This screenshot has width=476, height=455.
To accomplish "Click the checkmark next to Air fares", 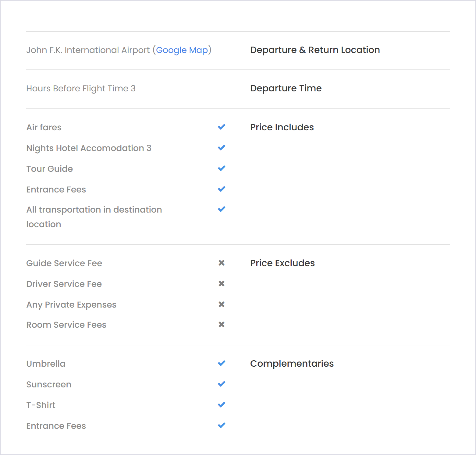I will [x=222, y=127].
